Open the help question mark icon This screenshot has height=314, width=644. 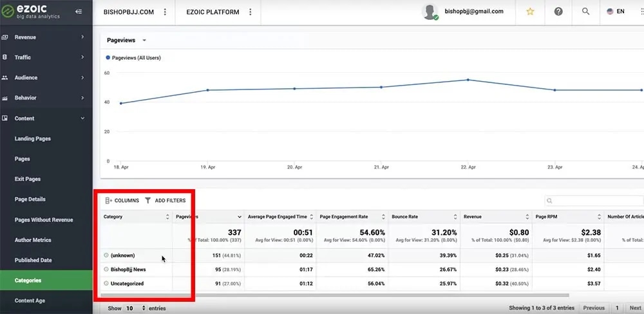tap(558, 12)
